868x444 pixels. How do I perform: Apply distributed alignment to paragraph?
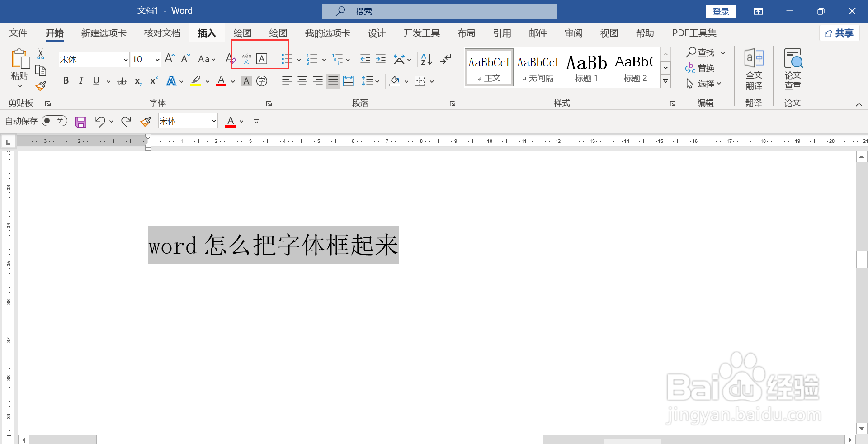[x=349, y=81]
